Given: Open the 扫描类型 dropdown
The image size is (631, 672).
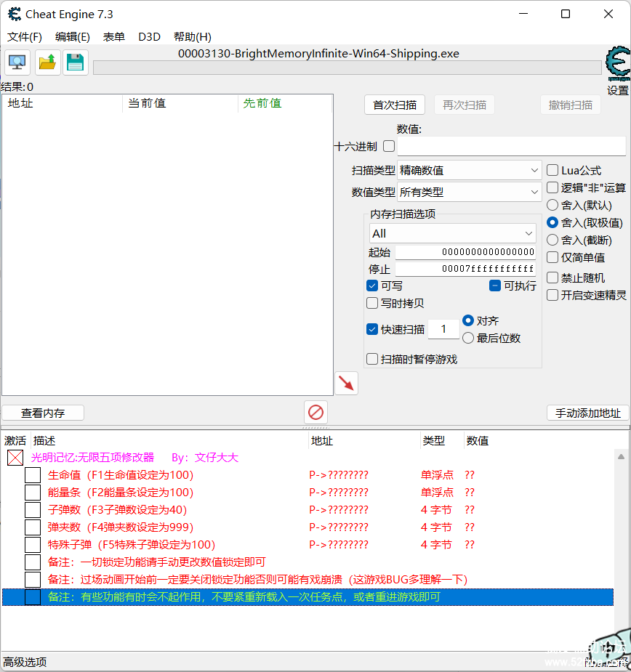Looking at the screenshot, I should [x=470, y=170].
